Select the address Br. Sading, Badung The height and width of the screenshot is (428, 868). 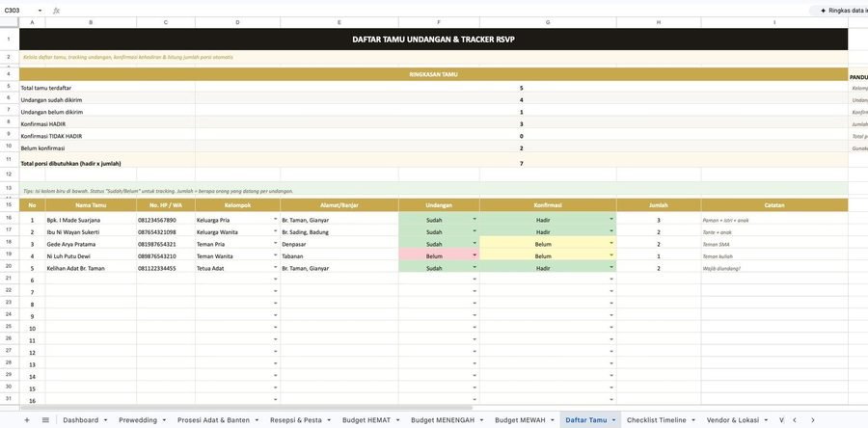(x=339, y=231)
